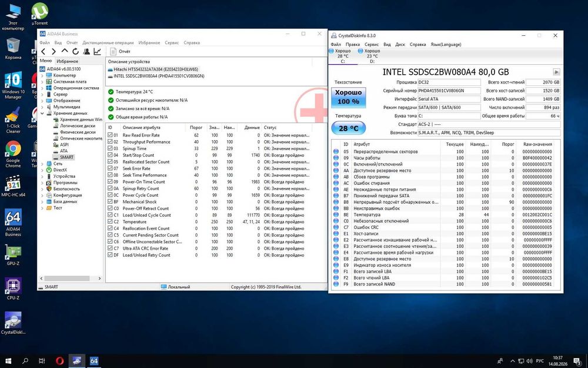Expand Мультимедиа tree node
This screenshot has width=588, height=368.
point(42,107)
